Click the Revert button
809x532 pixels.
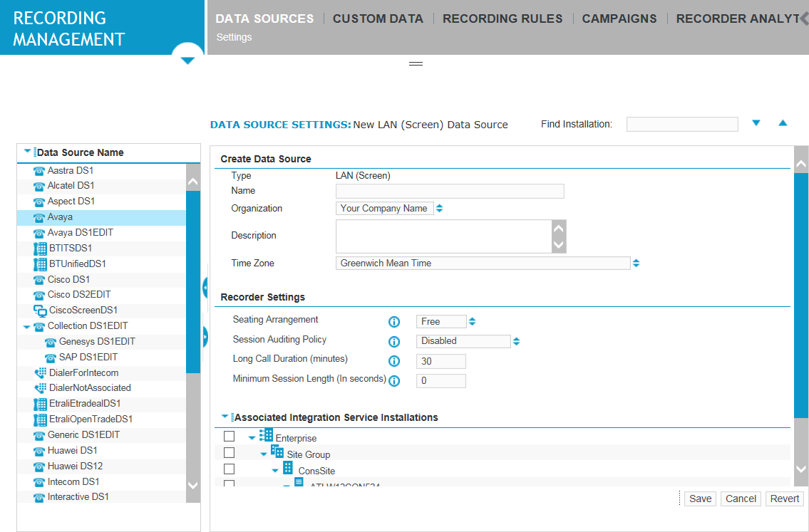tap(784, 499)
